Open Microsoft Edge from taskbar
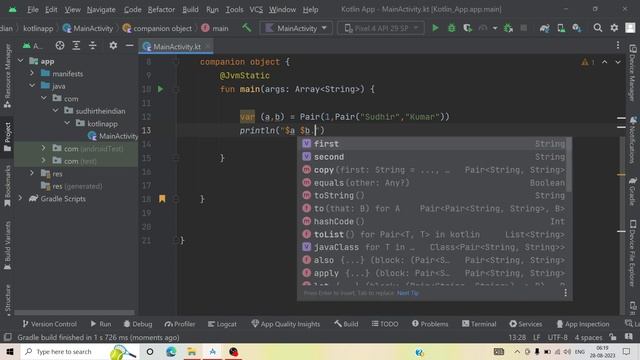This screenshot has width=640, height=360. pyautogui.click(x=171, y=351)
